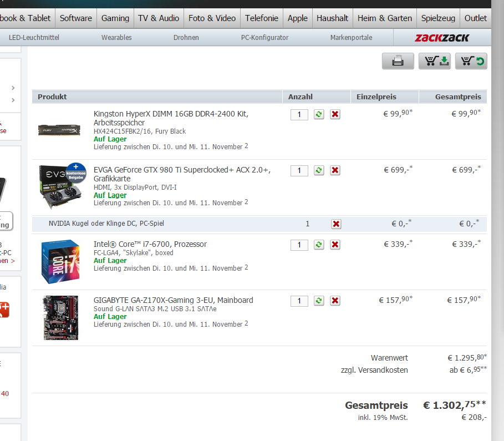Open the Telefonie menu
Image resolution: width=504 pixels, height=441 pixels.
click(262, 18)
